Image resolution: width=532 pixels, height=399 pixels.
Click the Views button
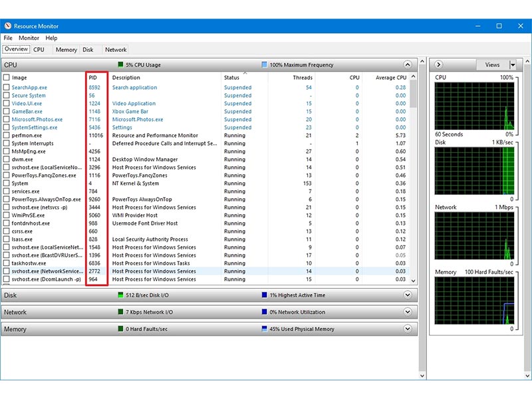click(x=492, y=65)
